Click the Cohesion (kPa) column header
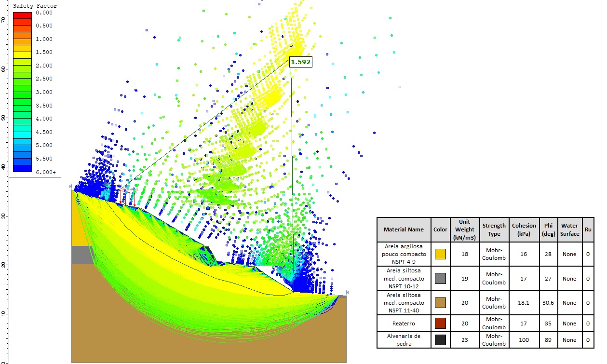 tap(524, 229)
